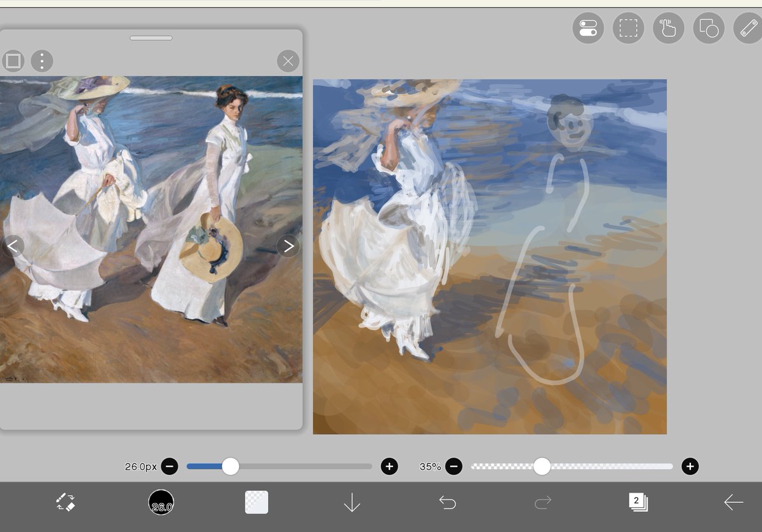This screenshot has height=532, width=762.
Task: Increase brush thickness with plus button
Action: tap(389, 467)
